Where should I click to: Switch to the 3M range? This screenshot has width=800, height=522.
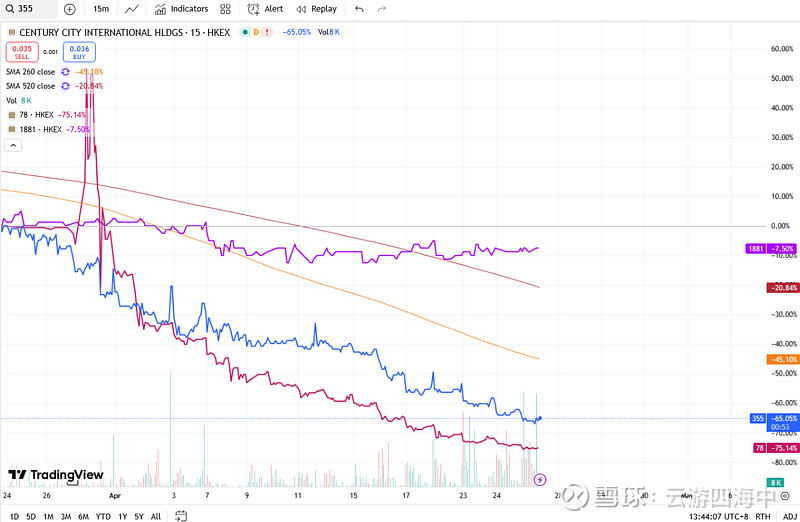(x=66, y=516)
